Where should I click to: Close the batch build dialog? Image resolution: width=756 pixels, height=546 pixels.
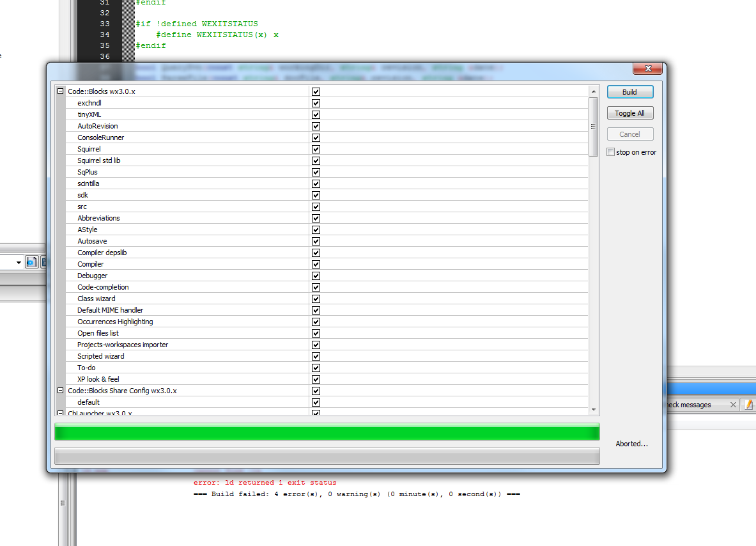point(648,68)
